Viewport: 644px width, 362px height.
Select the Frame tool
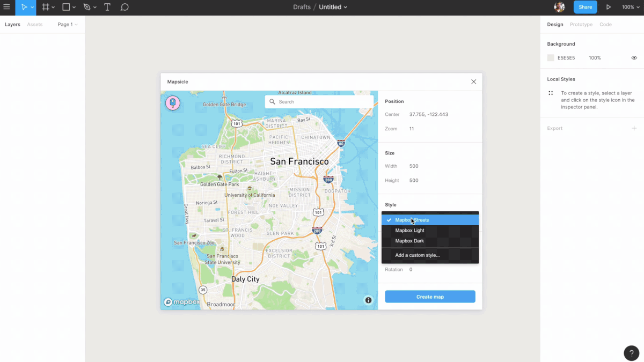(x=46, y=8)
